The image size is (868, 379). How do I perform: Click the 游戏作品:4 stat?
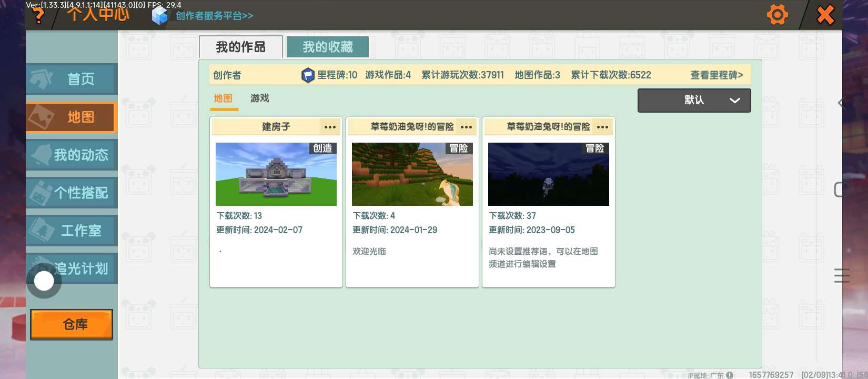(x=388, y=75)
